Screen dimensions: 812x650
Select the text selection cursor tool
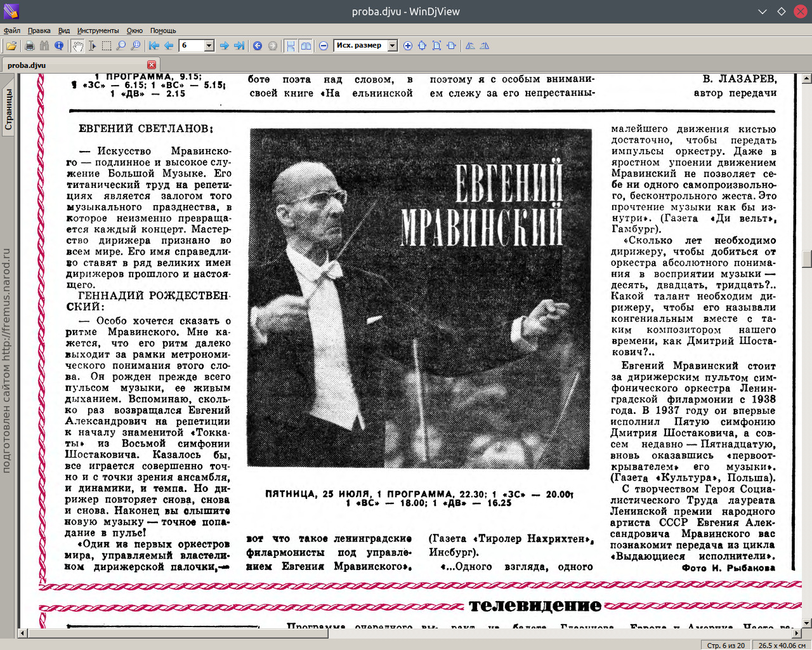point(92,46)
